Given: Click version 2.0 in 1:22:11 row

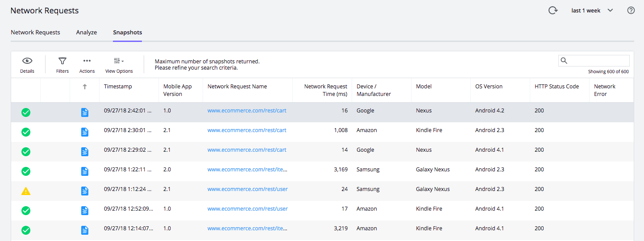Looking at the screenshot, I should click(x=167, y=170).
